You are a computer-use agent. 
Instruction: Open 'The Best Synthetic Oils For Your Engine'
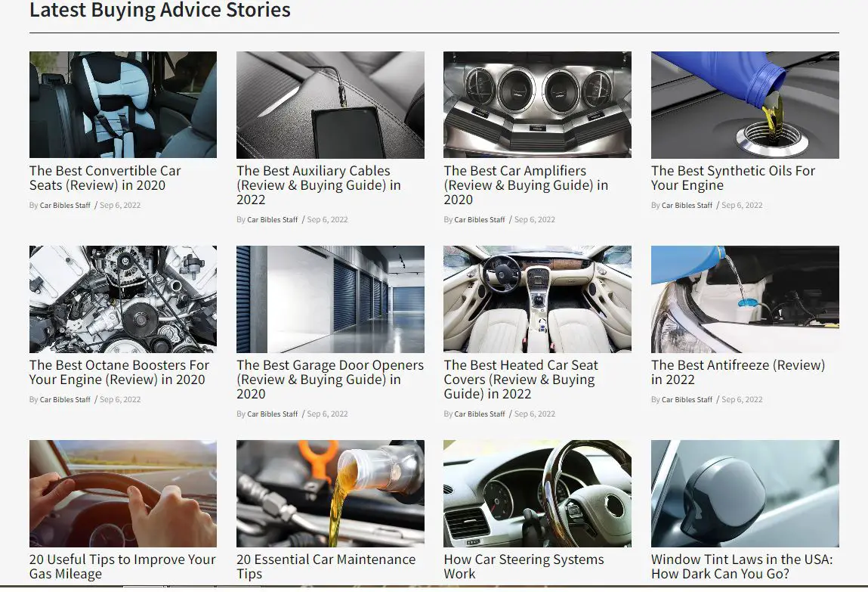click(733, 178)
